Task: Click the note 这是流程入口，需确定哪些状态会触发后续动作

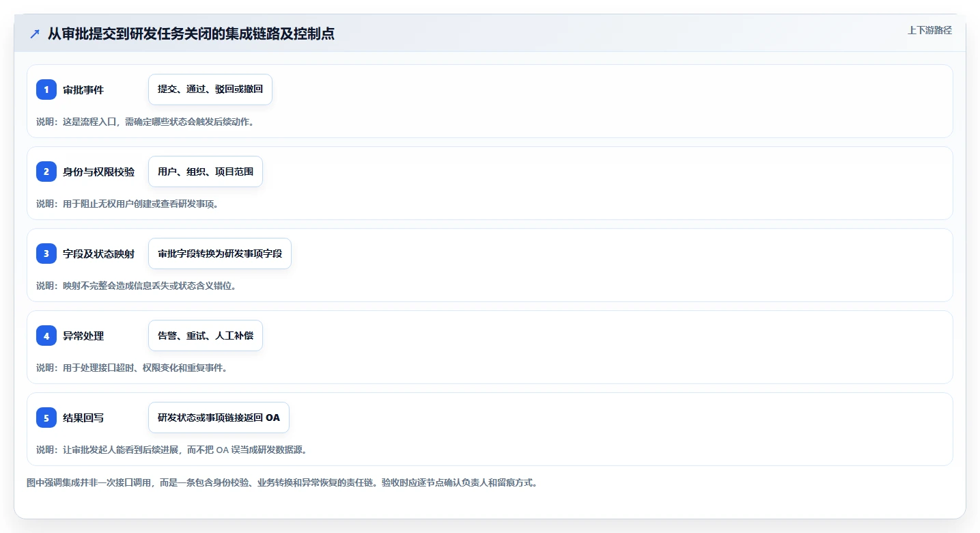Action: (x=145, y=122)
